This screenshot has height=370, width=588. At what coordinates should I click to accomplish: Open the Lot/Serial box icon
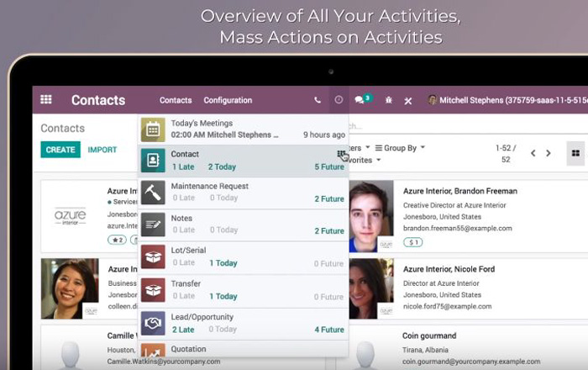click(x=153, y=257)
